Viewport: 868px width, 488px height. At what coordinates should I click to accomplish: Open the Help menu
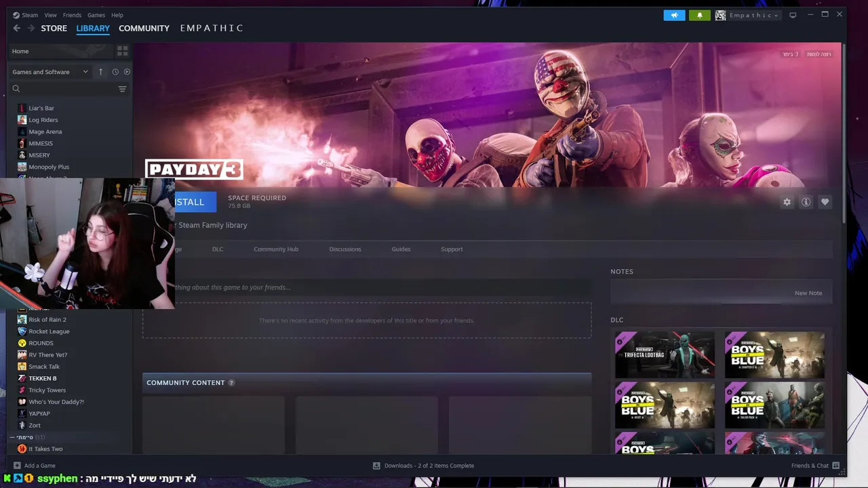click(x=117, y=15)
